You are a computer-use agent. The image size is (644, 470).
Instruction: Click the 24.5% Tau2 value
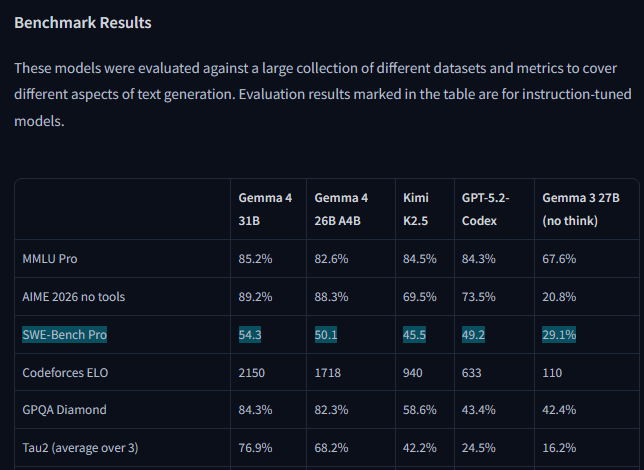[478, 447]
